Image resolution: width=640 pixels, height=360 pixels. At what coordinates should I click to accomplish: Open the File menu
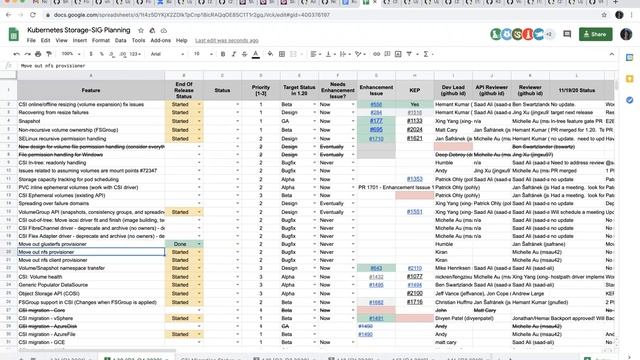coord(31,40)
